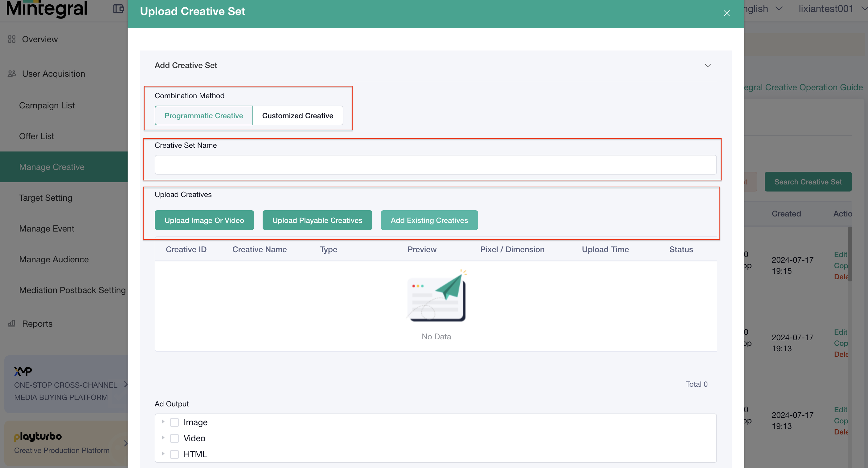Select the Customized Creative tab
Screen dimensions: 868x468
297,115
